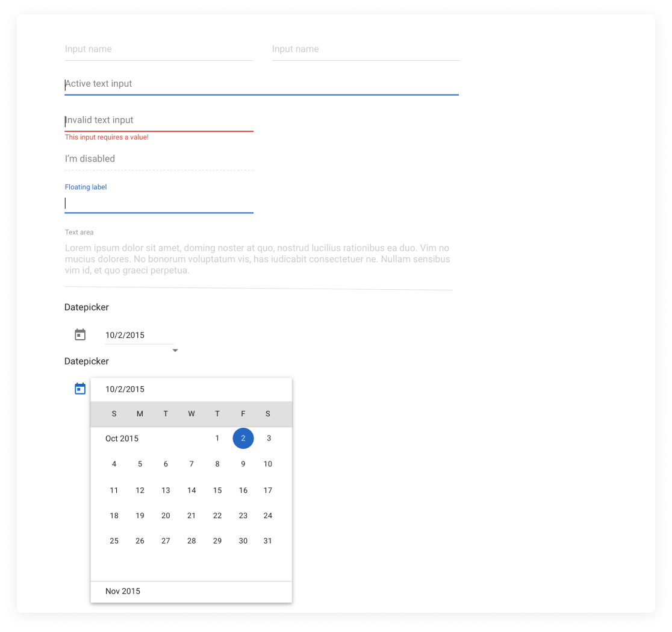672x632 pixels.
Task: Pick October 23 in the calendar
Action: coord(243,515)
